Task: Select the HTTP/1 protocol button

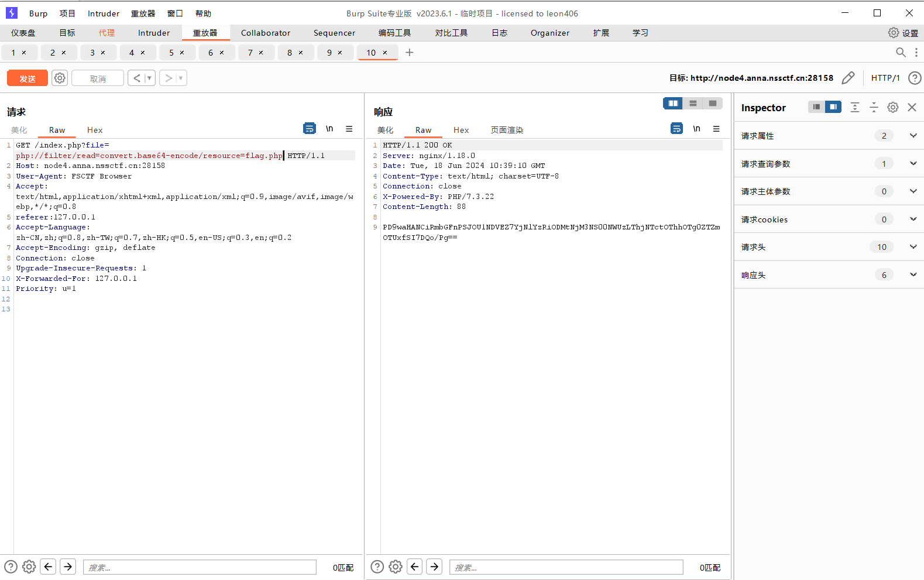Action: click(885, 78)
